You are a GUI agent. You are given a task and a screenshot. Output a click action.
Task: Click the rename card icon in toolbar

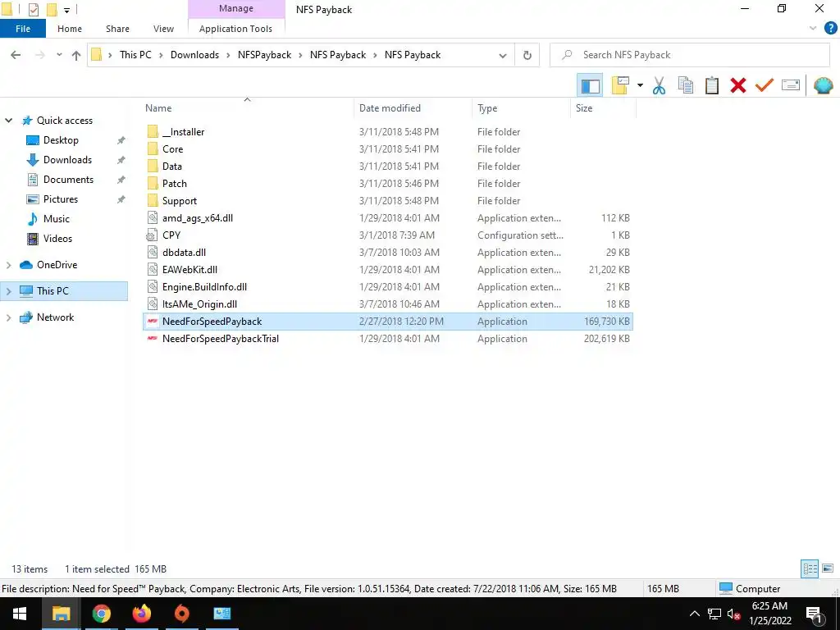pos(791,85)
